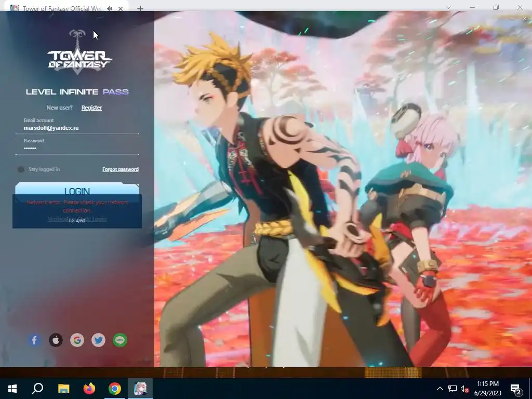Screen dimensions: 532x399
Task: Open Windows taskbar search
Action: pyautogui.click(x=37, y=389)
